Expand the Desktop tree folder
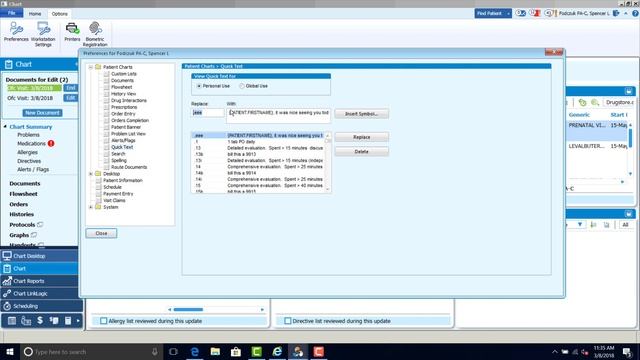Image resolution: width=640 pixels, height=360 pixels. [x=91, y=174]
